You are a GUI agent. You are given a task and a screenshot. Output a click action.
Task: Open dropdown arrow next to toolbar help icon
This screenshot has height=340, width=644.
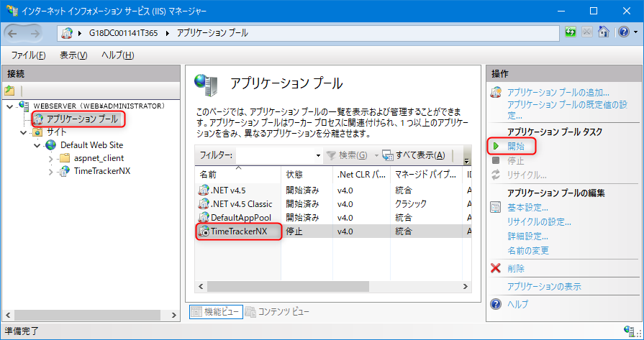(x=635, y=32)
